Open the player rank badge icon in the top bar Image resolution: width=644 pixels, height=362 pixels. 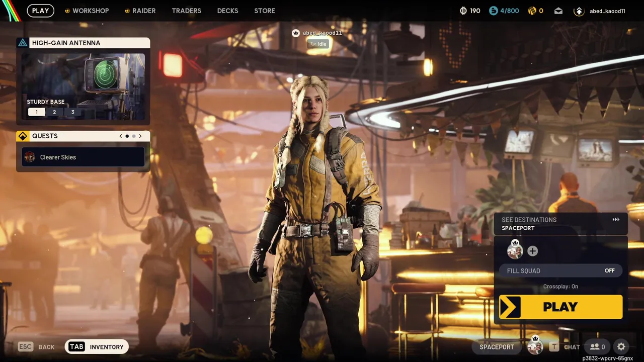(579, 11)
